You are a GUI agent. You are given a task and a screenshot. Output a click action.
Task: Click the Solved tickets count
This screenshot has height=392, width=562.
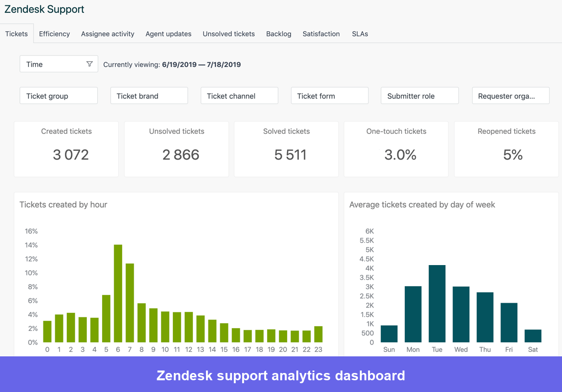(x=286, y=155)
